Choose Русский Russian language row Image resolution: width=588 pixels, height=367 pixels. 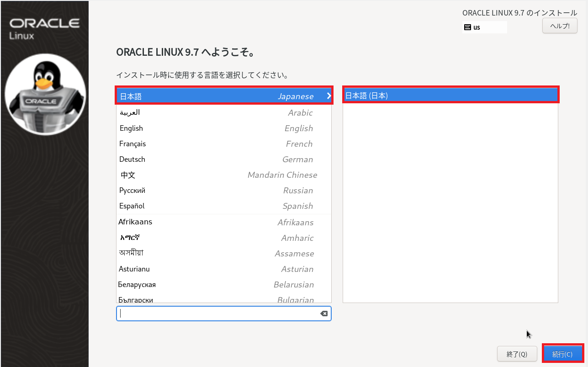pyautogui.click(x=223, y=191)
